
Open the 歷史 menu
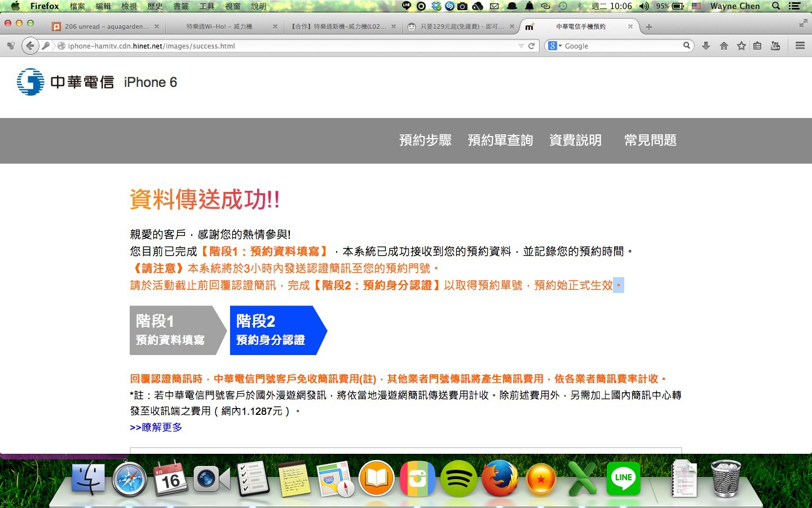[x=155, y=6]
